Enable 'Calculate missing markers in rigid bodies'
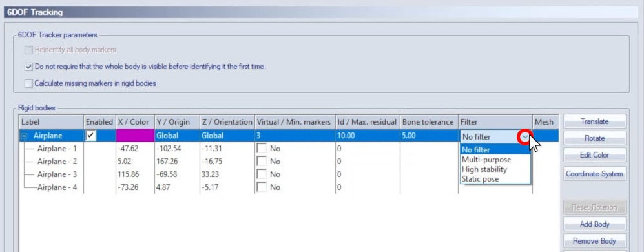Image resolution: width=644 pixels, height=252 pixels. tap(28, 83)
